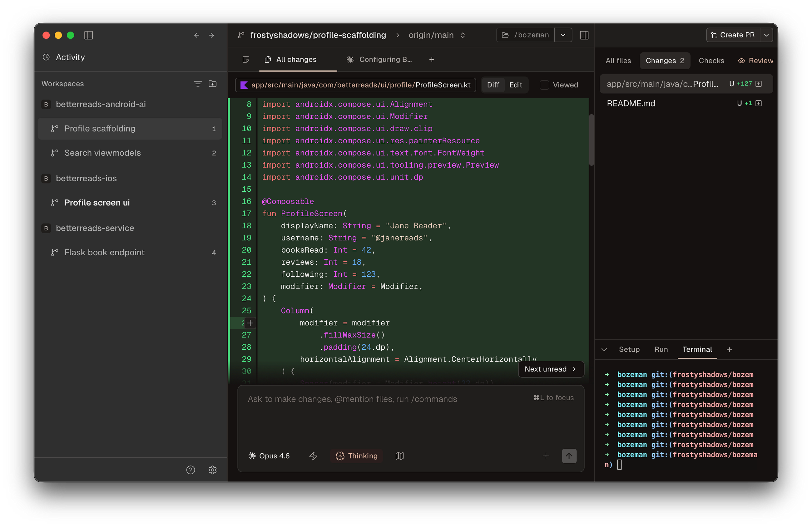Select Profile scaffolding workspace
Screen dimensions: 812x527
(130, 129)
